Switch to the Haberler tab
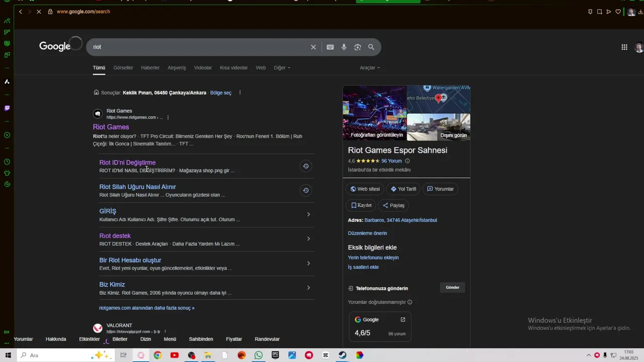The width and height of the screenshot is (644, 362). tap(150, 67)
